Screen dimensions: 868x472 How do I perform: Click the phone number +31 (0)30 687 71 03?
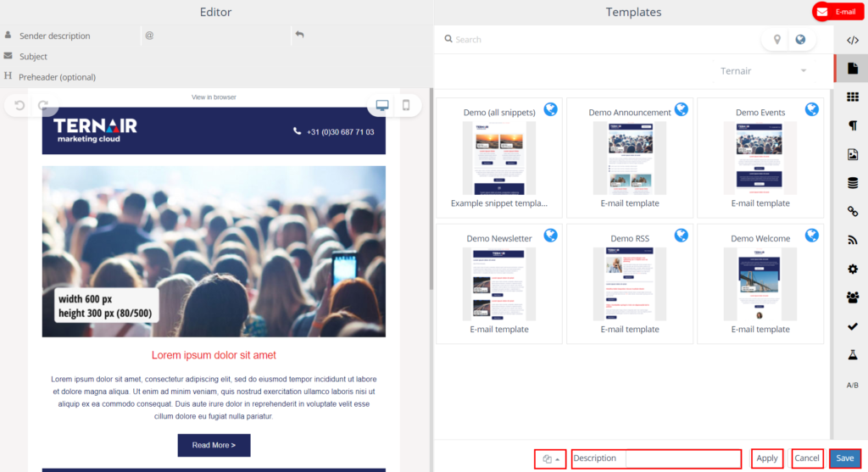[340, 131]
